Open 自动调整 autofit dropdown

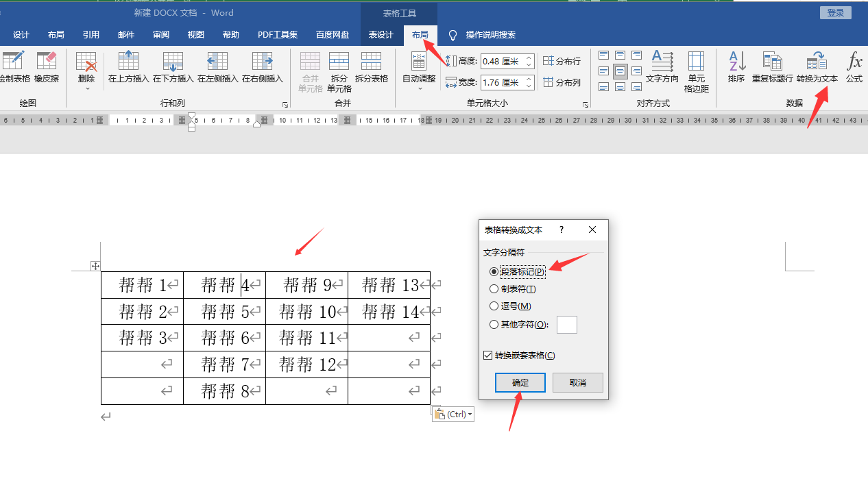(419, 87)
